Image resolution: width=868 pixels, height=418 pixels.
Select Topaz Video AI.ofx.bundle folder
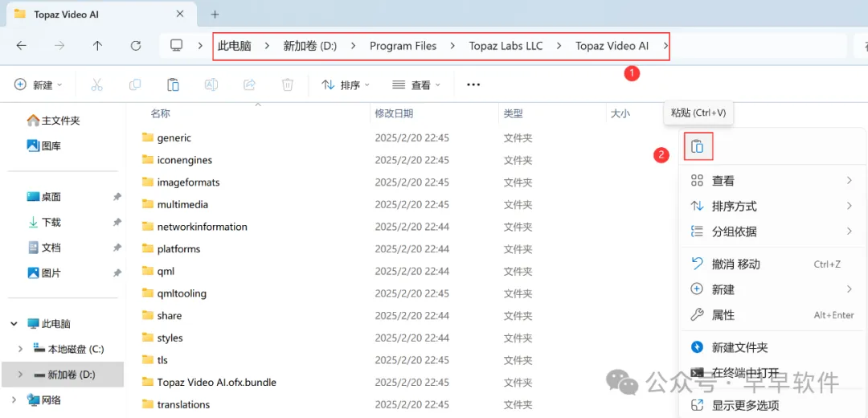[x=216, y=382]
